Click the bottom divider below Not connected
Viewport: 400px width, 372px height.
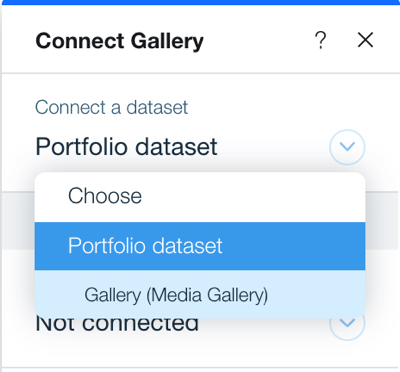tap(200, 367)
